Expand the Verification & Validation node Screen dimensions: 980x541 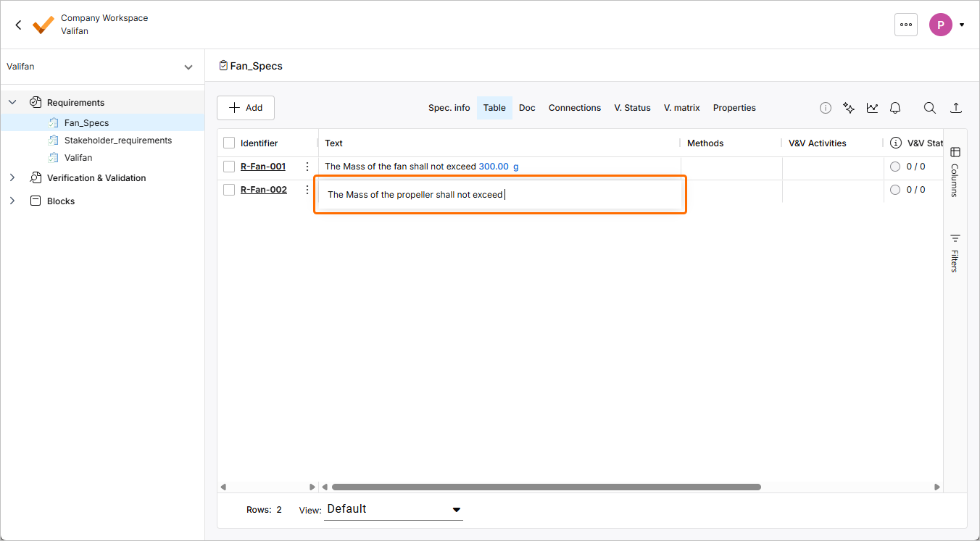[x=12, y=178]
